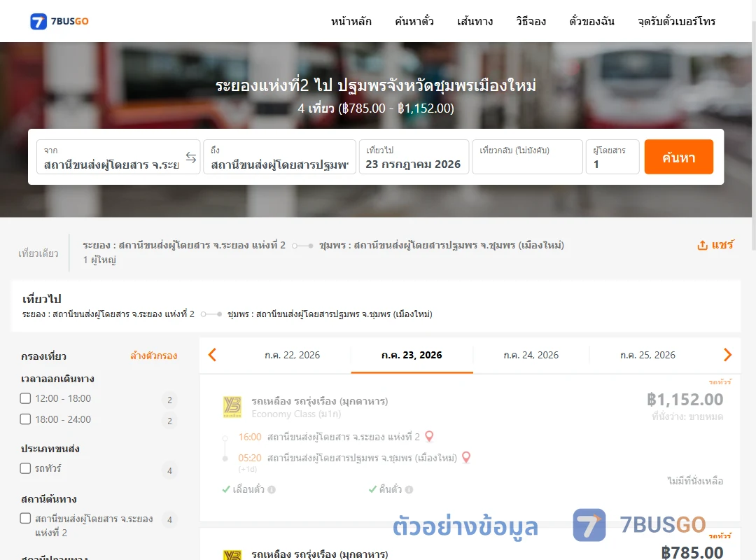Open the ตั๋วของฉัน menu item
756x560 pixels.
pyautogui.click(x=591, y=21)
